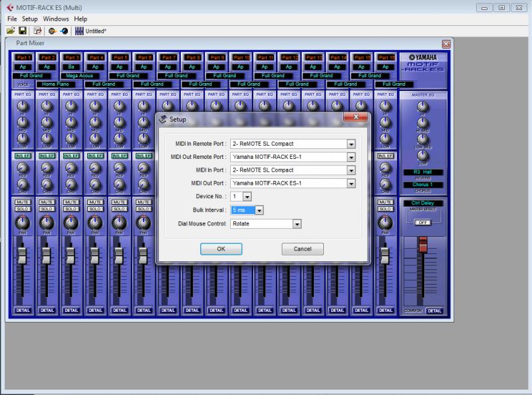
Task: Open Dial Mouse Control dropdown
Action: pos(297,224)
